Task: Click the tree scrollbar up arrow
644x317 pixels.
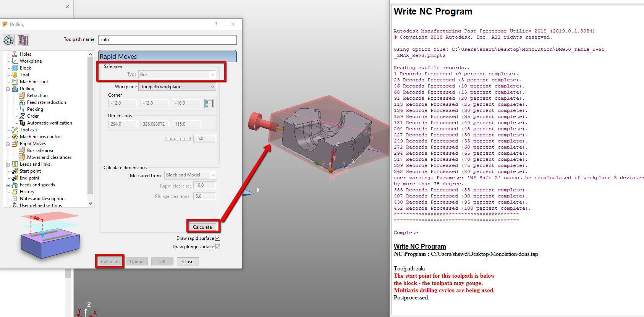Action: point(91,54)
